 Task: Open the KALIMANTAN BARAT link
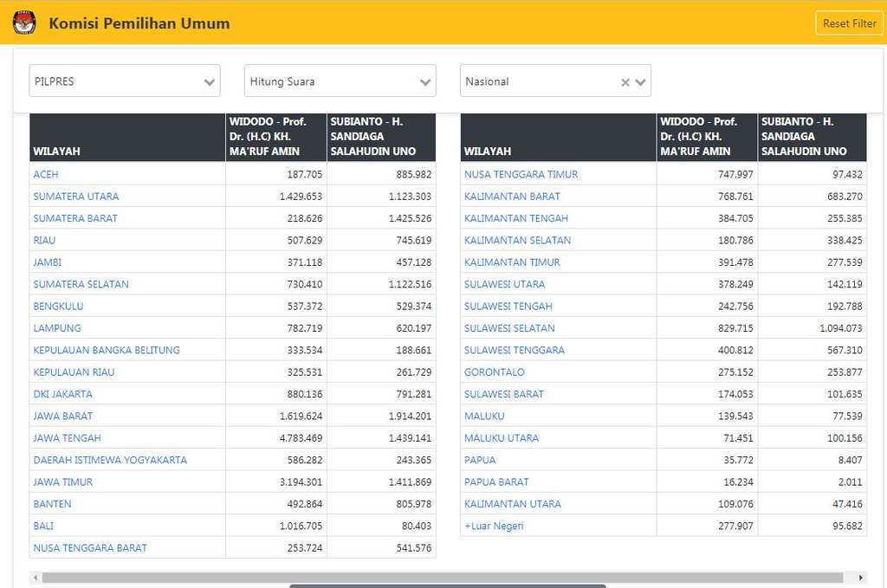(x=512, y=197)
